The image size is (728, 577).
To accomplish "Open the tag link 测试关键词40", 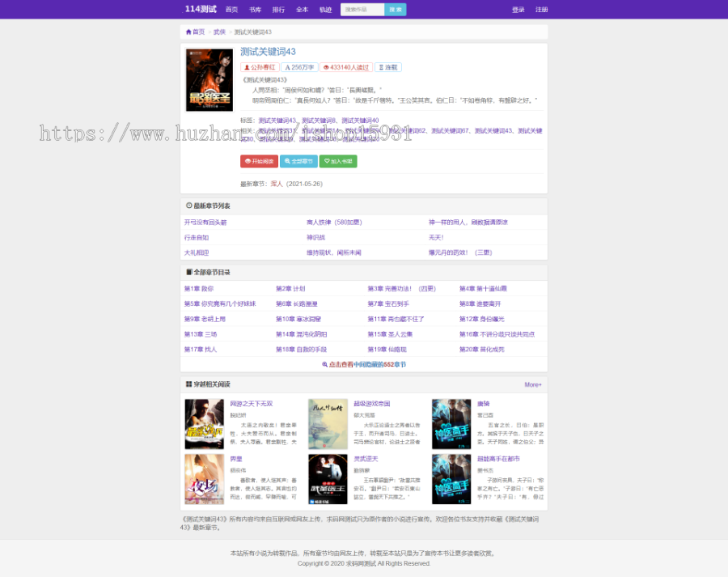I will pos(360,121).
